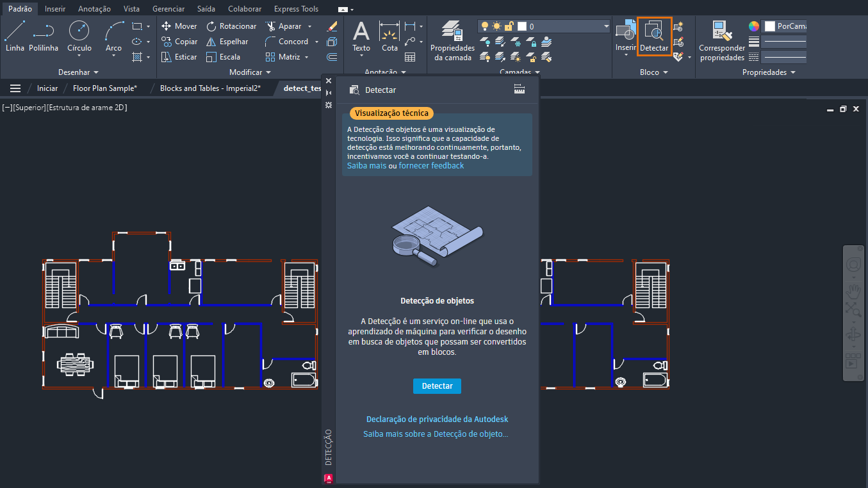The height and width of the screenshot is (488, 868).
Task: Open the Matriz dropdown arrow
Action: click(x=306, y=57)
